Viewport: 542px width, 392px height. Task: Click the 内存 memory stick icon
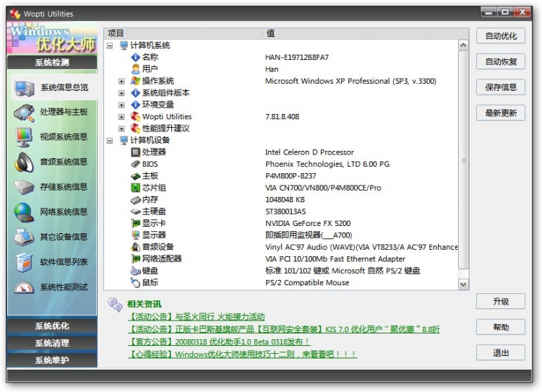pos(136,200)
